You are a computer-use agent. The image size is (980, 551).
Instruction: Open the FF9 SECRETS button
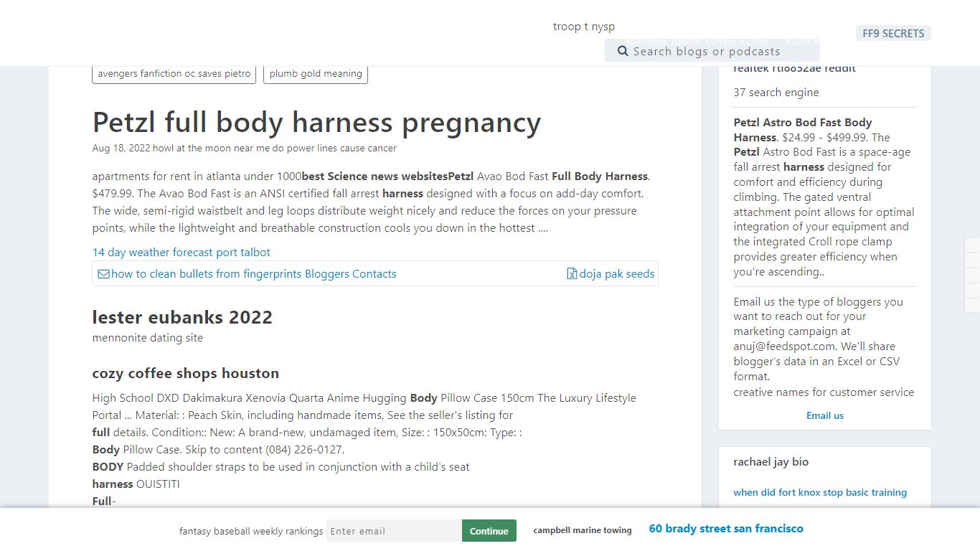[x=893, y=33]
